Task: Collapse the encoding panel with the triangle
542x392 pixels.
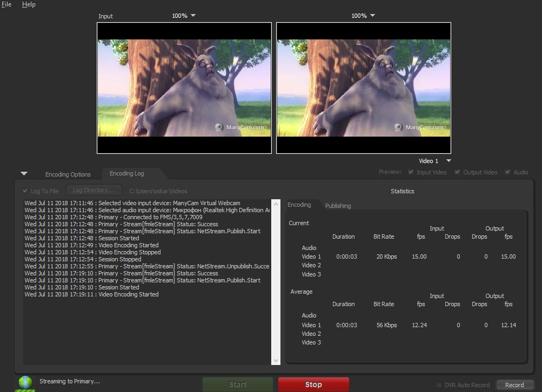Action: pyautogui.click(x=24, y=174)
